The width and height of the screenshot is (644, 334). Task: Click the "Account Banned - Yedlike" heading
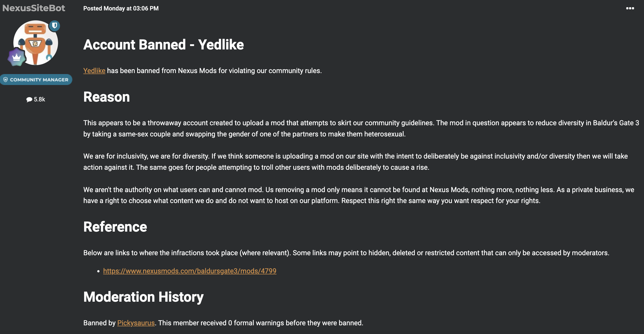tap(163, 45)
